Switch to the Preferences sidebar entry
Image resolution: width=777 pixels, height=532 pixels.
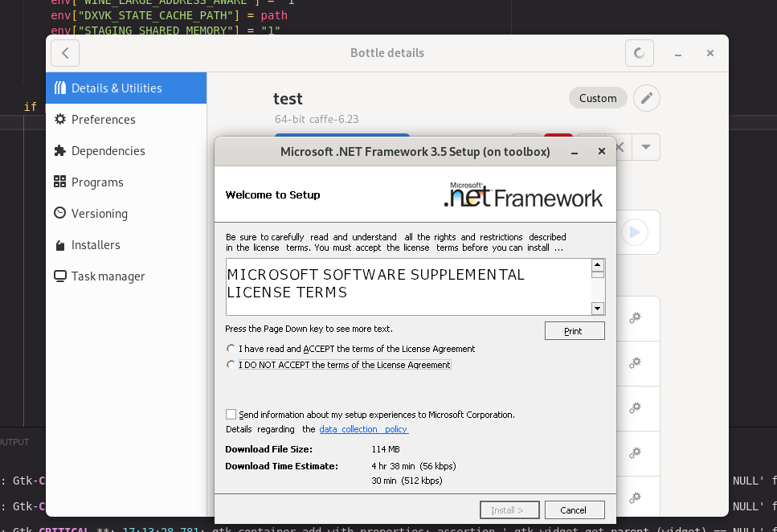[x=59, y=119]
